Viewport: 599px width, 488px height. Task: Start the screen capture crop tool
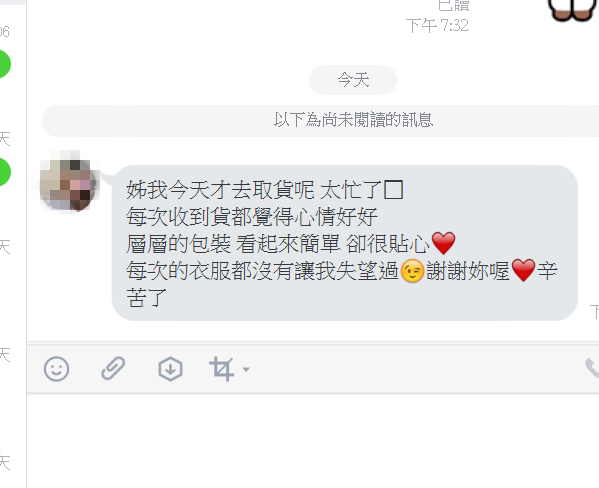pyautogui.click(x=222, y=369)
